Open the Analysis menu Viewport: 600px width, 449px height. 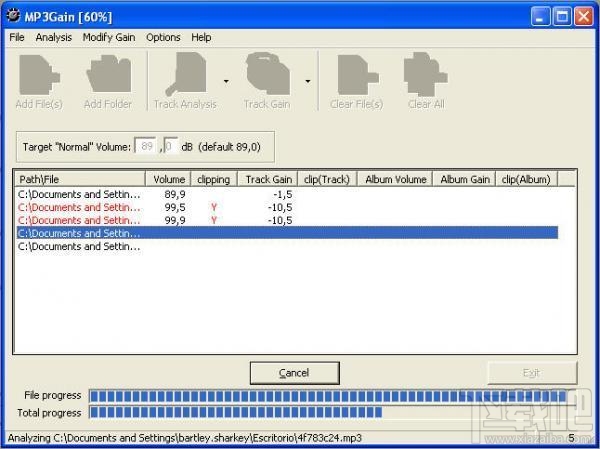coord(54,38)
